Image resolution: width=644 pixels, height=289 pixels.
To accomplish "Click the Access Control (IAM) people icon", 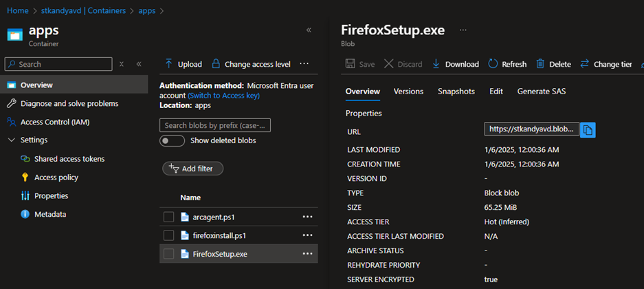I will pyautogui.click(x=12, y=122).
